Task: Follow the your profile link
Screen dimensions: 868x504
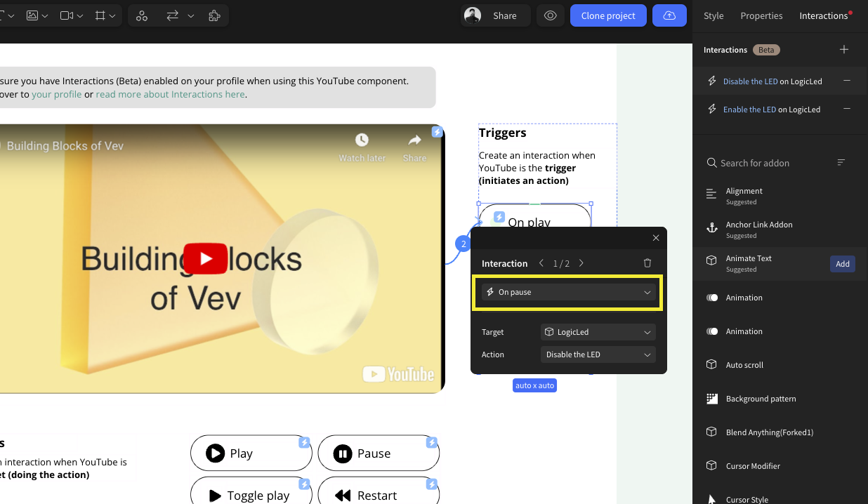Action: (x=56, y=94)
